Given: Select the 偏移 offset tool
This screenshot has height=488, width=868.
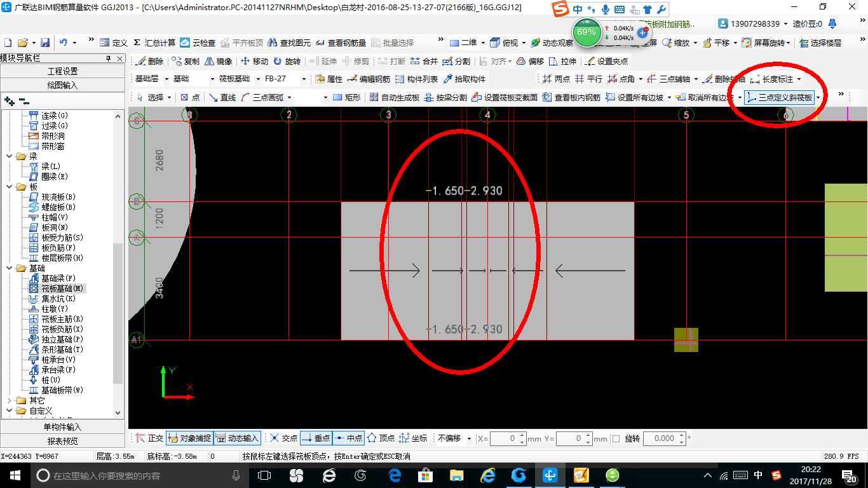Looking at the screenshot, I should pyautogui.click(x=531, y=62).
